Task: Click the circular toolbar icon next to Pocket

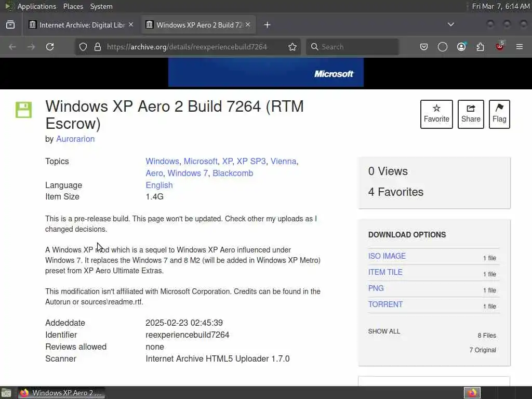Action: tap(443, 47)
